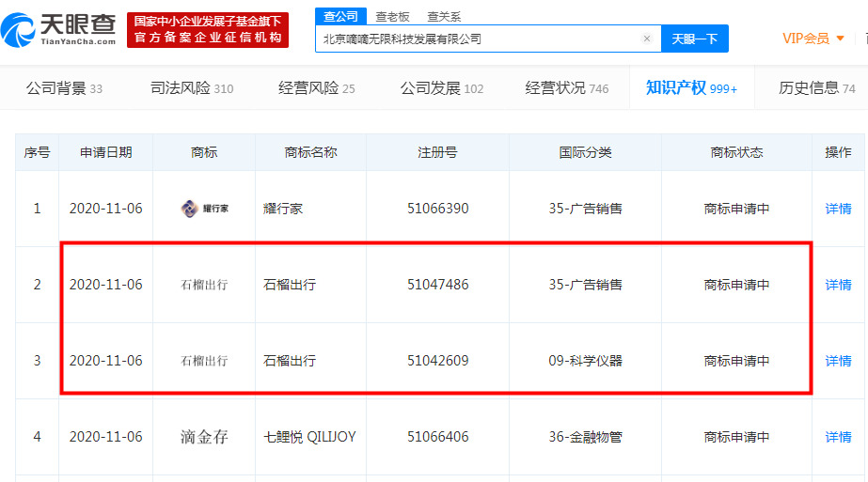
Task: Select the 查公司 search tab
Action: [340, 17]
